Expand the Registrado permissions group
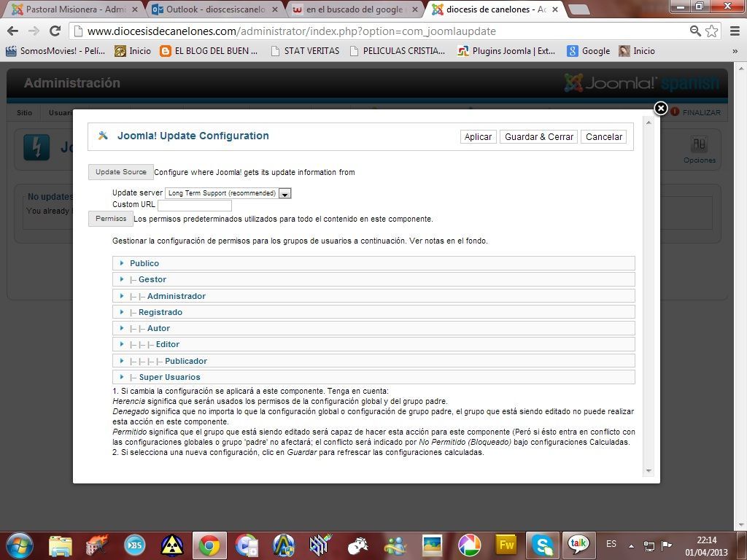The width and height of the screenshot is (747, 560). (373, 312)
